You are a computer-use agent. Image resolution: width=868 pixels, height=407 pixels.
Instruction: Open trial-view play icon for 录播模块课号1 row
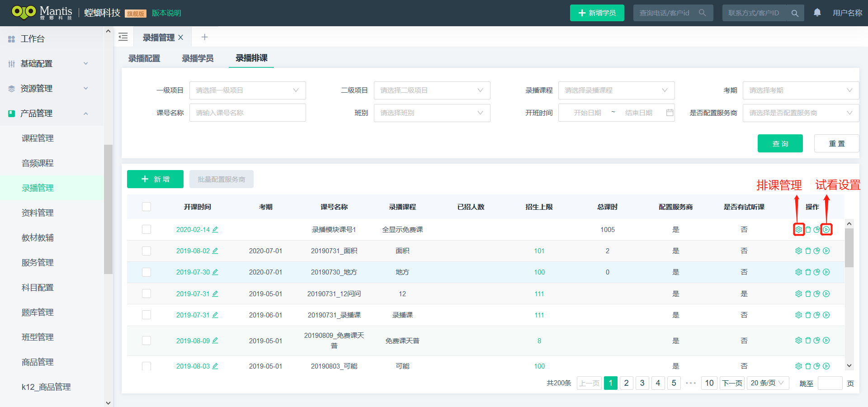click(x=826, y=230)
